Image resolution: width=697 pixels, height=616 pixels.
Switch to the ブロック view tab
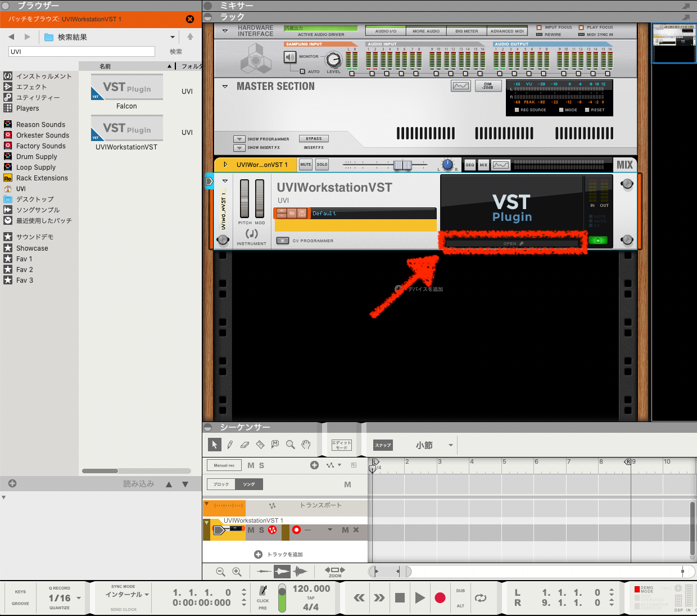tap(221, 484)
